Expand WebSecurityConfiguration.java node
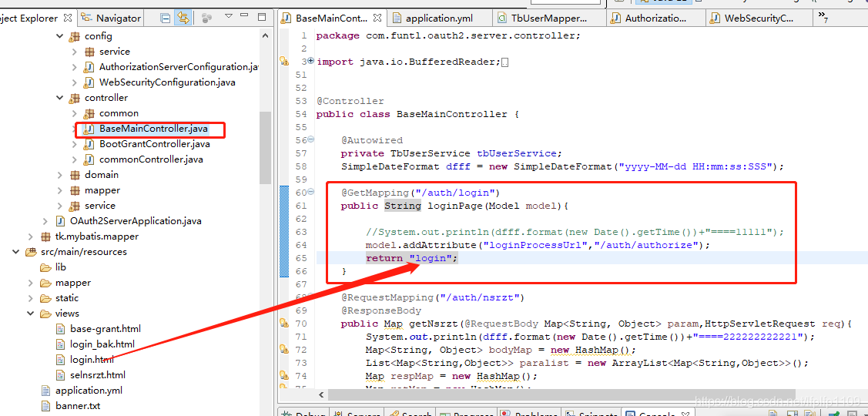Viewport: 868px width, 416px height. tap(75, 82)
